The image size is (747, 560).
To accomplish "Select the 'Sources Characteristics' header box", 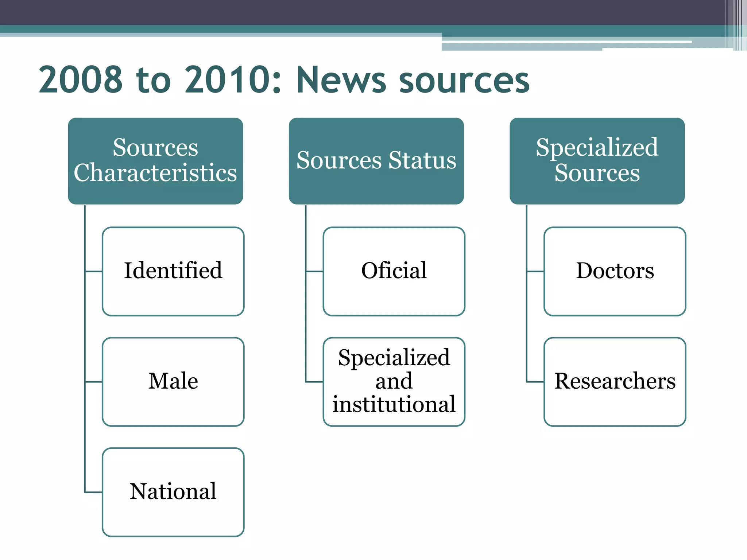I will [155, 161].
